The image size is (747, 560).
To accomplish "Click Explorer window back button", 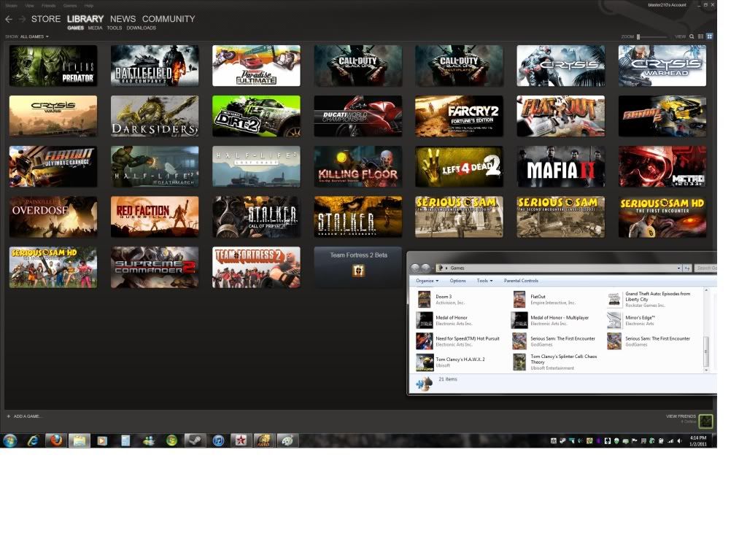I will [x=415, y=268].
